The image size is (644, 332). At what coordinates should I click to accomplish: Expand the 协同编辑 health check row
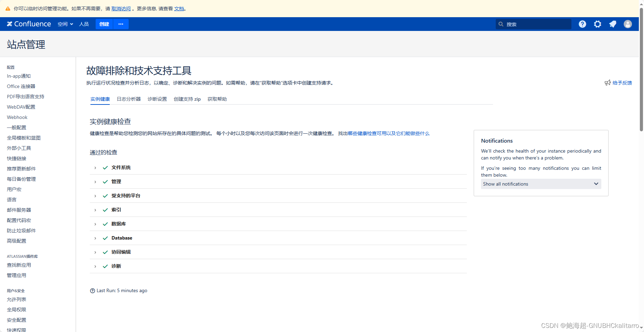[x=95, y=252]
